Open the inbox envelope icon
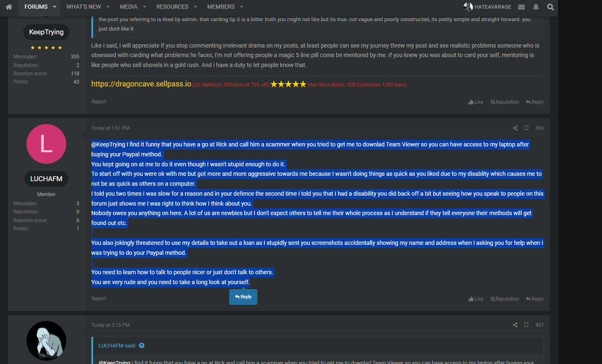The image size is (602, 364). pyautogui.click(x=521, y=7)
